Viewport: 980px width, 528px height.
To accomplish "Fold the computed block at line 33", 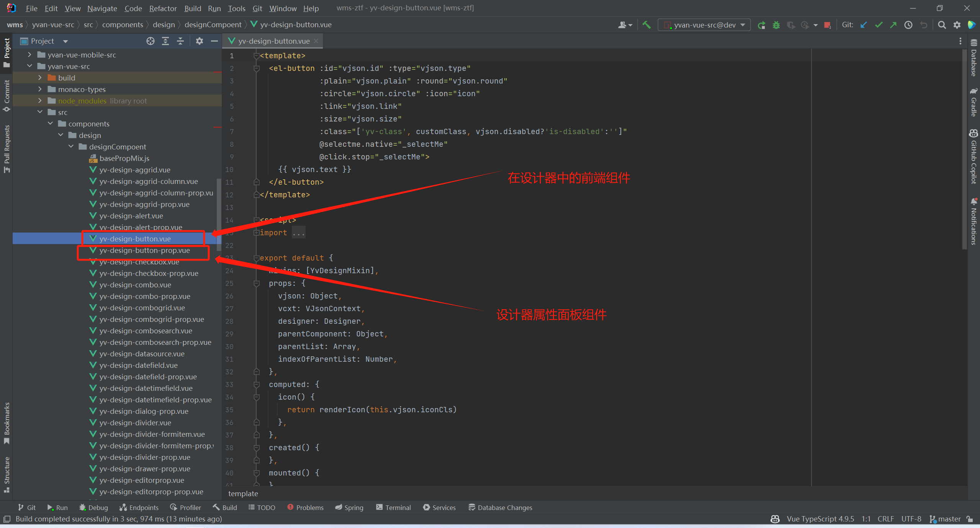I will 256,385.
